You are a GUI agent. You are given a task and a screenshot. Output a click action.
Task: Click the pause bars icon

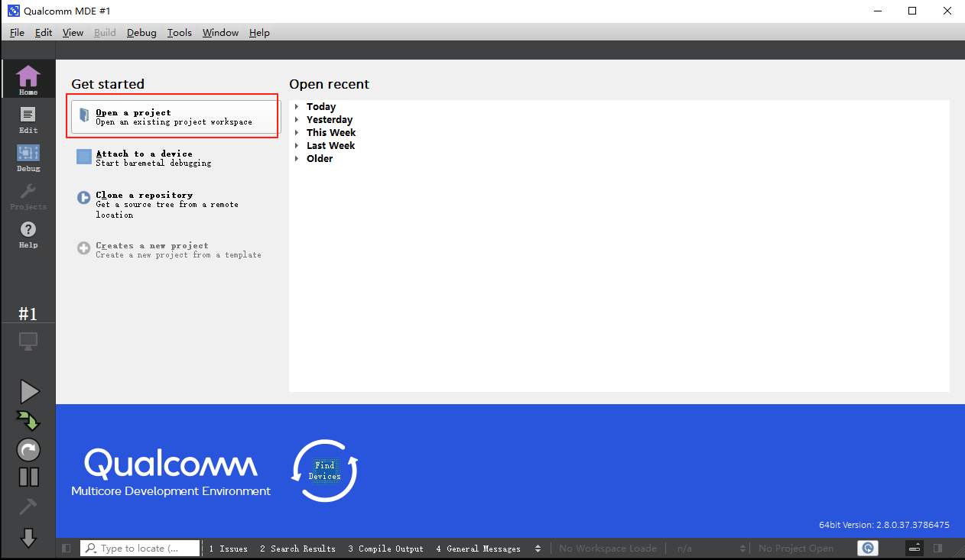28,477
